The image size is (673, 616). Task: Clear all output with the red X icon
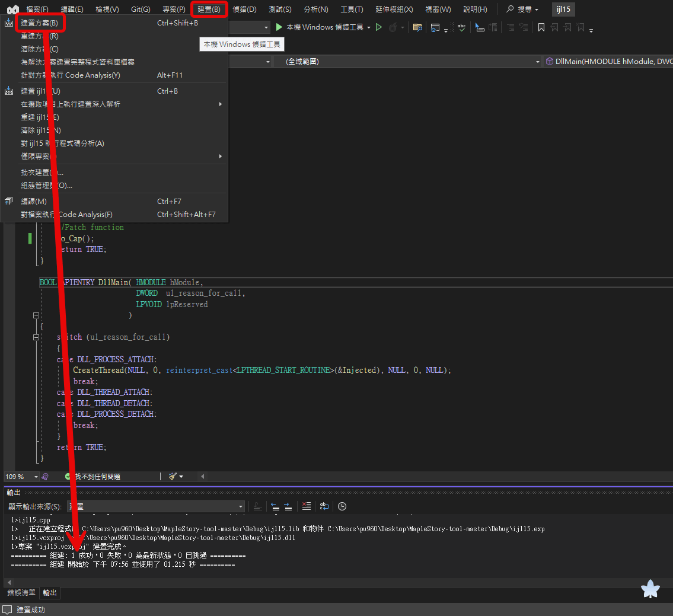[307, 506]
